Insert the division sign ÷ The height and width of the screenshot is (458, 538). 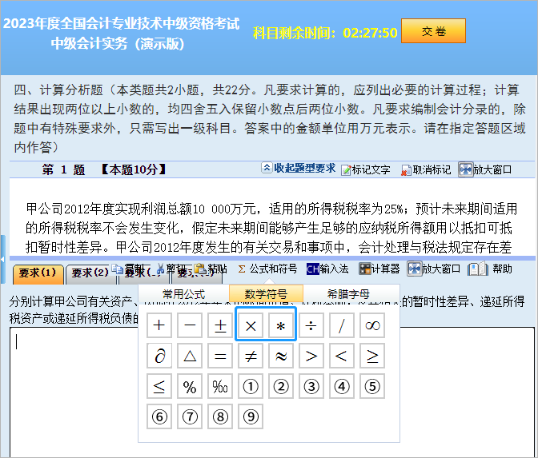pos(311,325)
